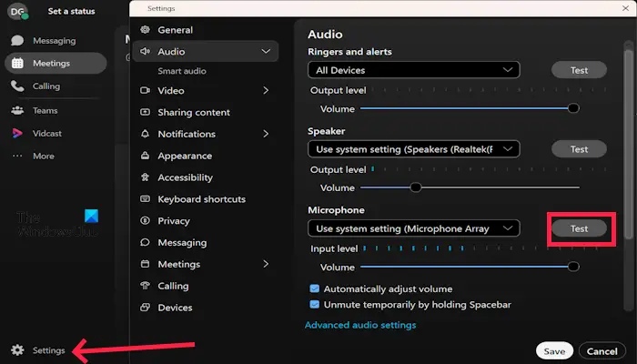Image resolution: width=637 pixels, height=364 pixels.
Task: Click the Video camera icon in settings list
Action: (x=145, y=90)
